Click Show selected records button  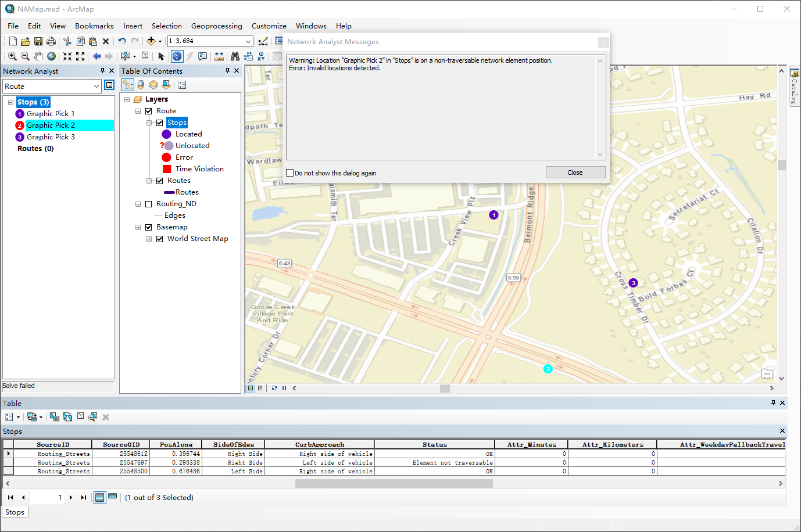click(113, 497)
